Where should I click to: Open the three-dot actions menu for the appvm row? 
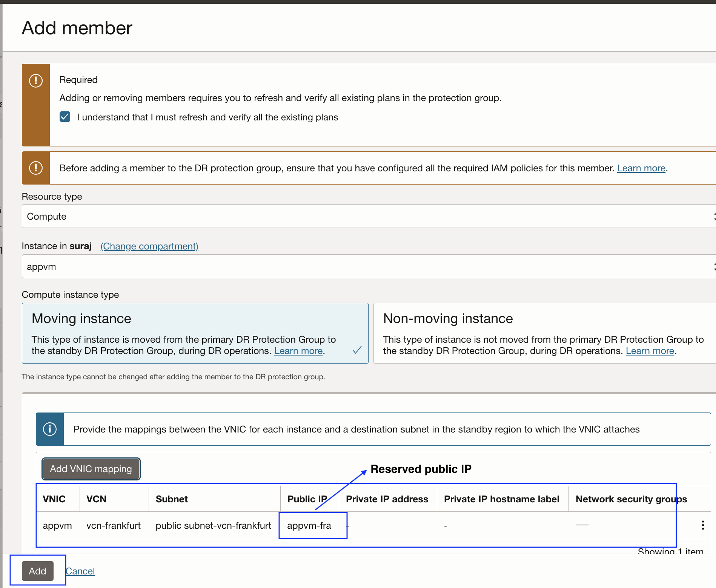pyautogui.click(x=702, y=525)
